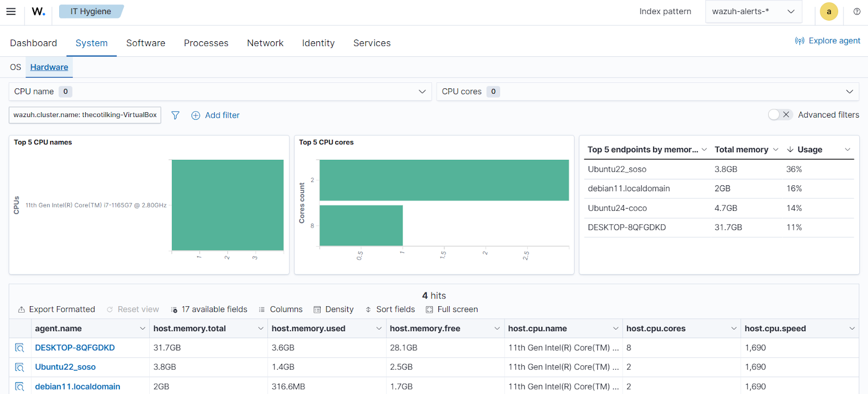Open the Index pattern wazuh-alerts dropdown
868x394 pixels.
[x=754, y=11]
